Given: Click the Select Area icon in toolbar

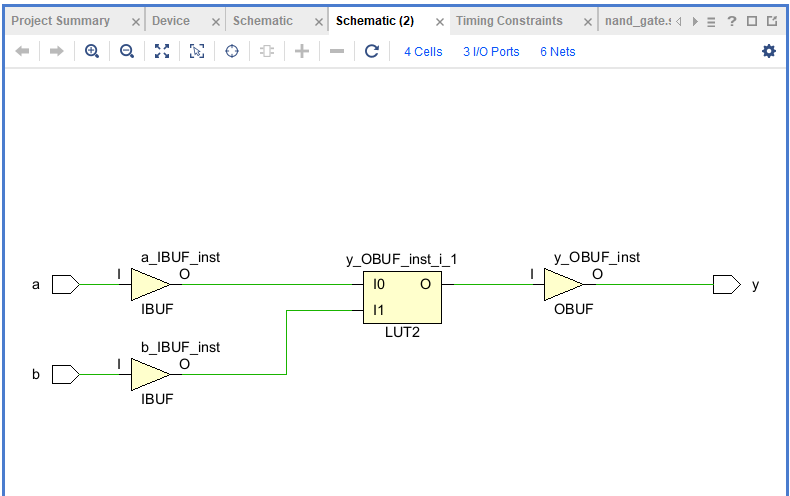Looking at the screenshot, I should pyautogui.click(x=197, y=51).
